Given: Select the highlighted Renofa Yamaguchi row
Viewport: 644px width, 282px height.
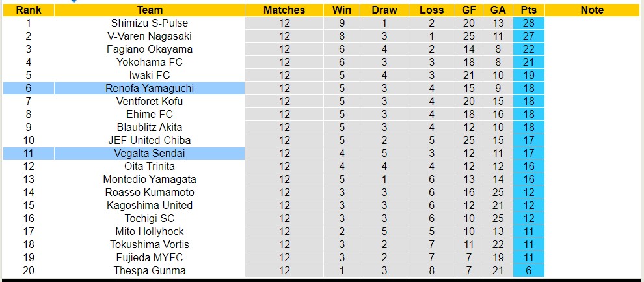Looking at the screenshot, I should 150,88.
